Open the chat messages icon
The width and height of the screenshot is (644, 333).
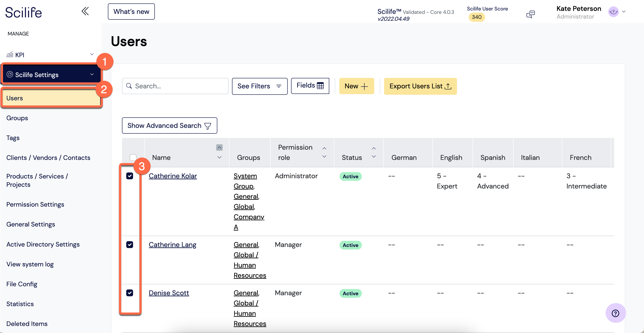[x=531, y=14]
